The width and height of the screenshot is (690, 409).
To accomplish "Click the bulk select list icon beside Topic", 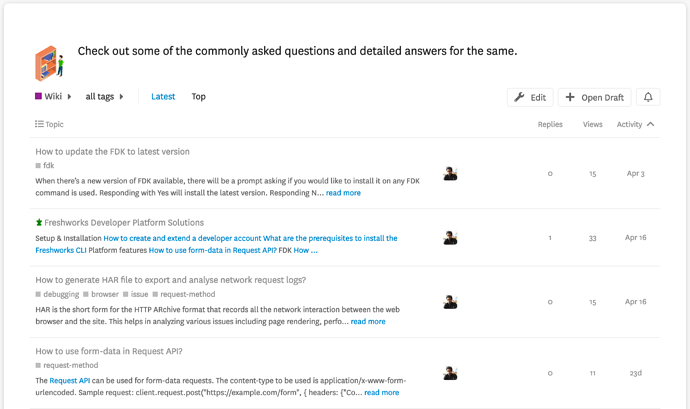I will [39, 124].
